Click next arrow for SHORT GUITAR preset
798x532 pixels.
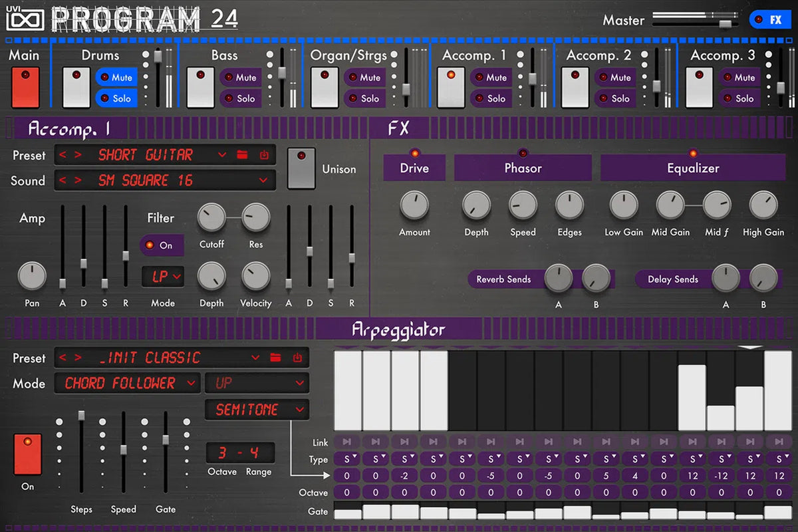click(78, 155)
